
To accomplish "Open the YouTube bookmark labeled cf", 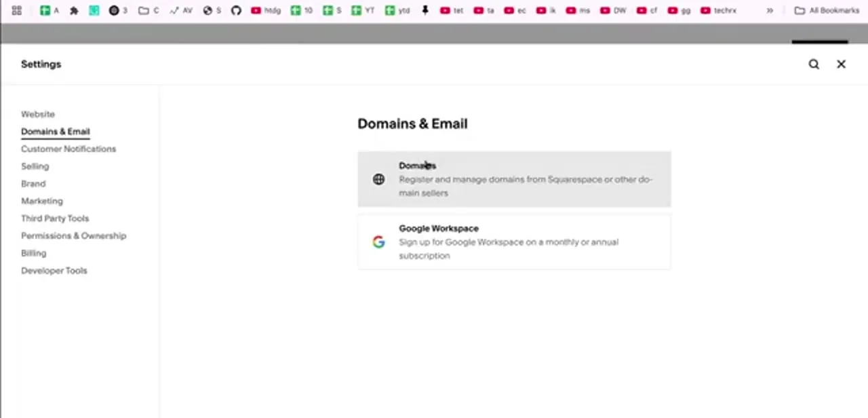I will (x=647, y=10).
